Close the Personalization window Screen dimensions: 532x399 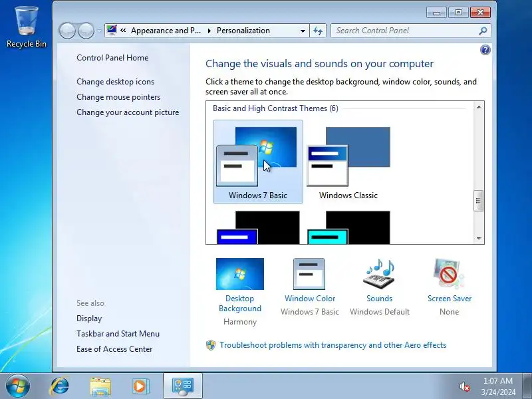tap(480, 13)
